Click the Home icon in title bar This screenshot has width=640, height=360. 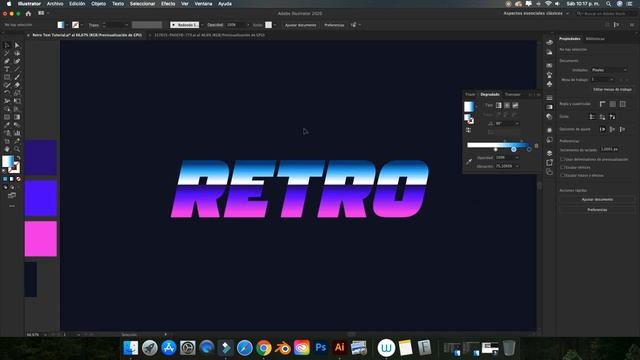click(x=28, y=13)
